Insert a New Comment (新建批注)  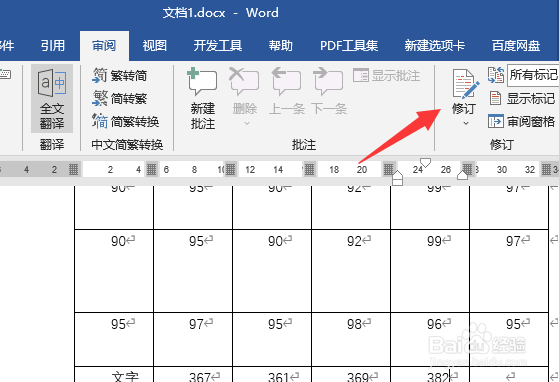[202, 99]
